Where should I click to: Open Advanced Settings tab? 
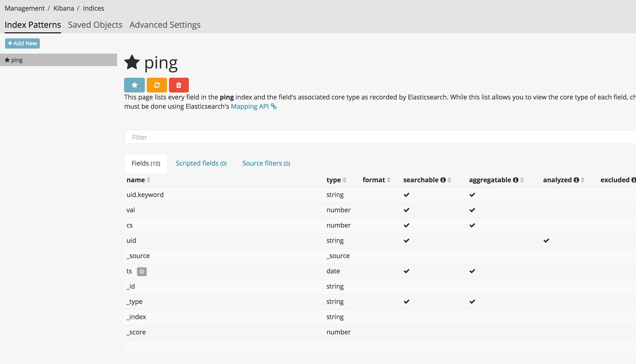[165, 25]
